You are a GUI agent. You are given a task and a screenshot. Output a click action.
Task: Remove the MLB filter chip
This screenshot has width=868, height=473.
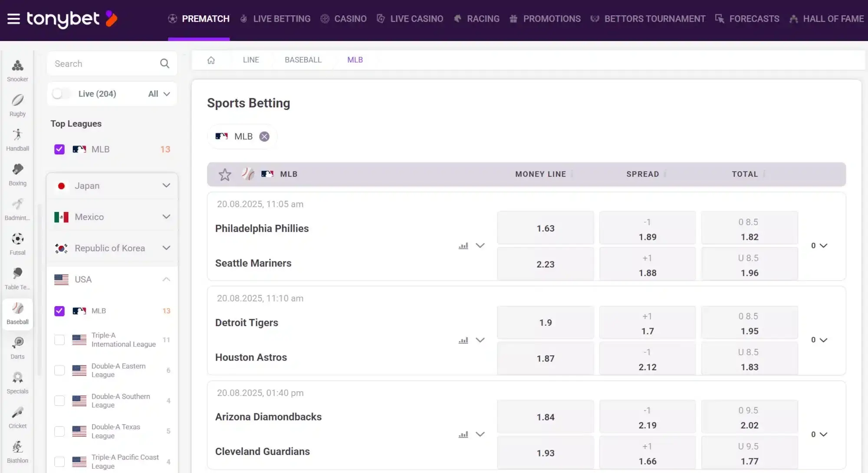pyautogui.click(x=264, y=136)
